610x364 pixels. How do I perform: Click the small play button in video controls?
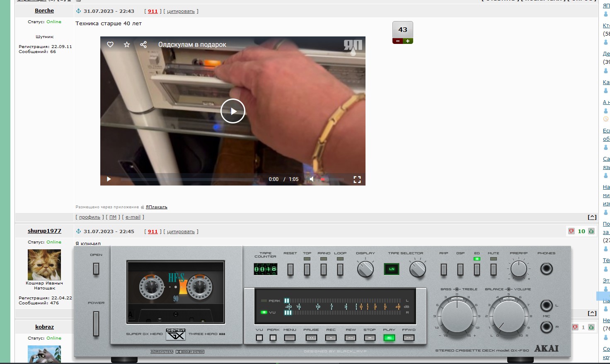click(x=109, y=179)
